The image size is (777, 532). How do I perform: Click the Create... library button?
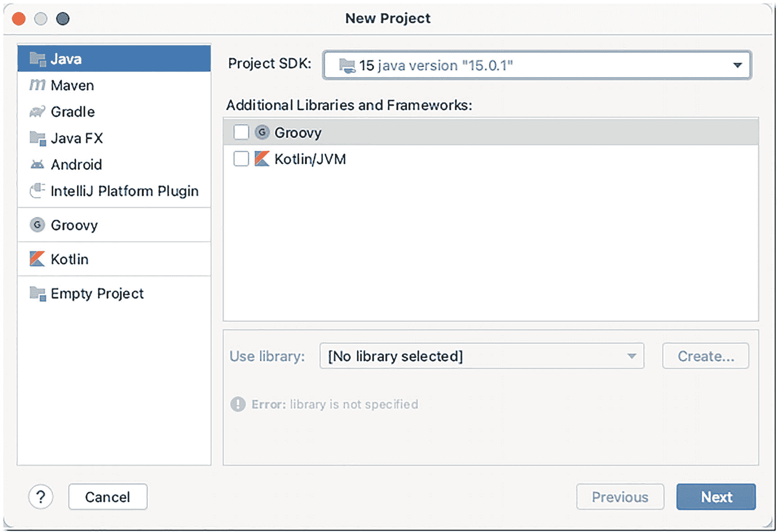(x=706, y=356)
